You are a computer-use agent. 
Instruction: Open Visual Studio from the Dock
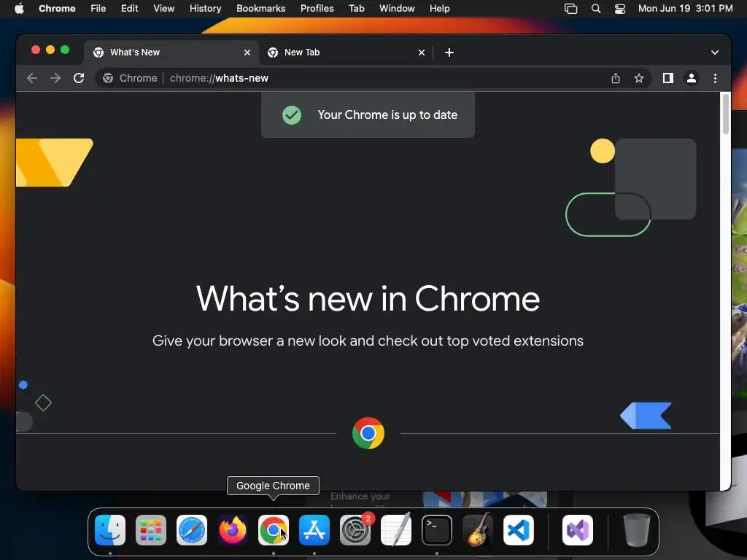[578, 530]
